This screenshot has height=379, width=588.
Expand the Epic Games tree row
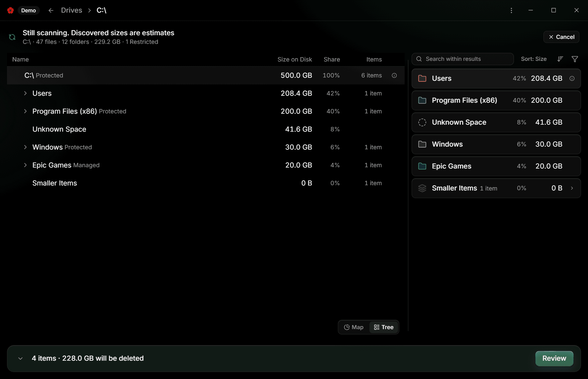point(25,165)
